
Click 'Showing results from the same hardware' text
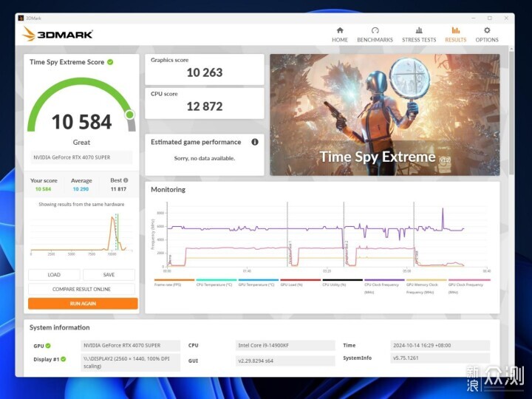(x=81, y=204)
